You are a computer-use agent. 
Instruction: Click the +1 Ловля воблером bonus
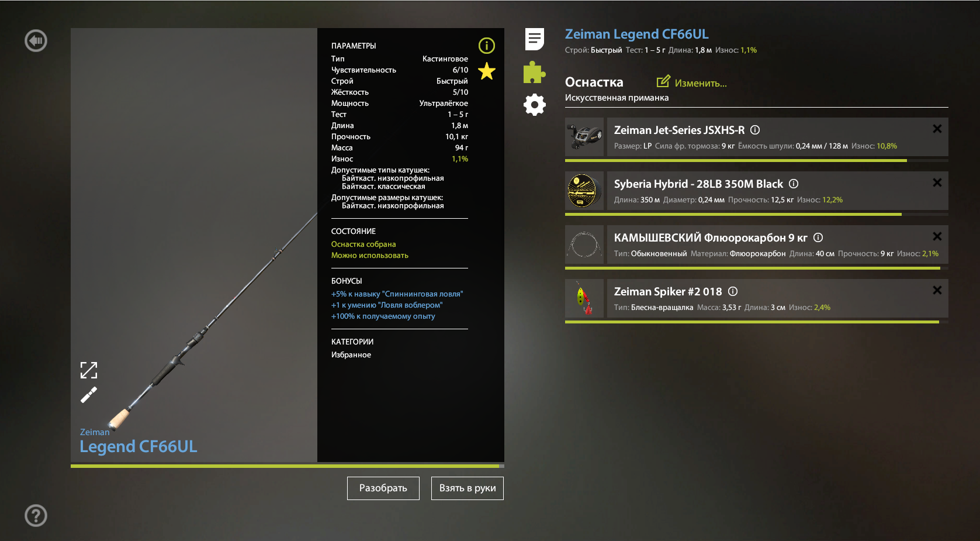click(x=387, y=305)
